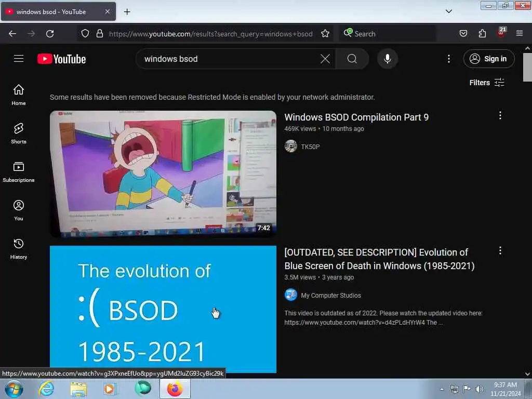The height and width of the screenshot is (399, 532).
Task: Click the green round app icon in the taskbar
Action: [142, 389]
